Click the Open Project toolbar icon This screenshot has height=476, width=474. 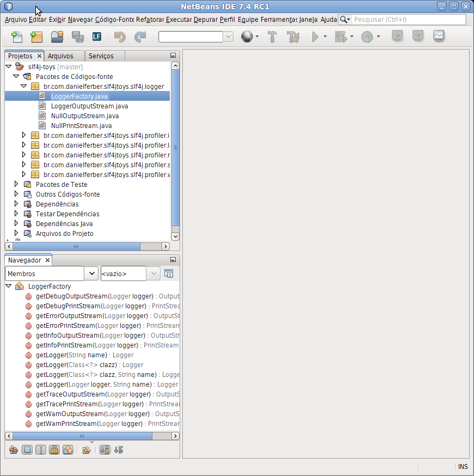click(x=57, y=36)
